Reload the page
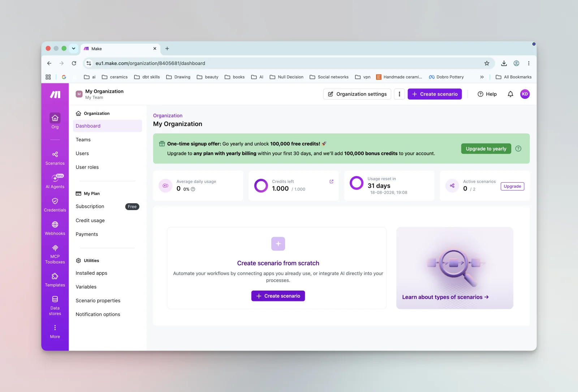This screenshot has width=578, height=392. pyautogui.click(x=74, y=63)
